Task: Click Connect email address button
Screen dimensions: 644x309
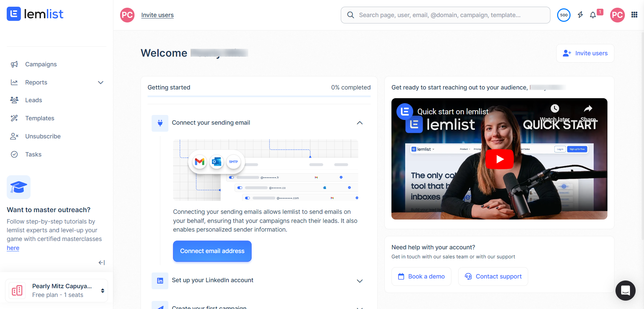Action: (x=212, y=251)
